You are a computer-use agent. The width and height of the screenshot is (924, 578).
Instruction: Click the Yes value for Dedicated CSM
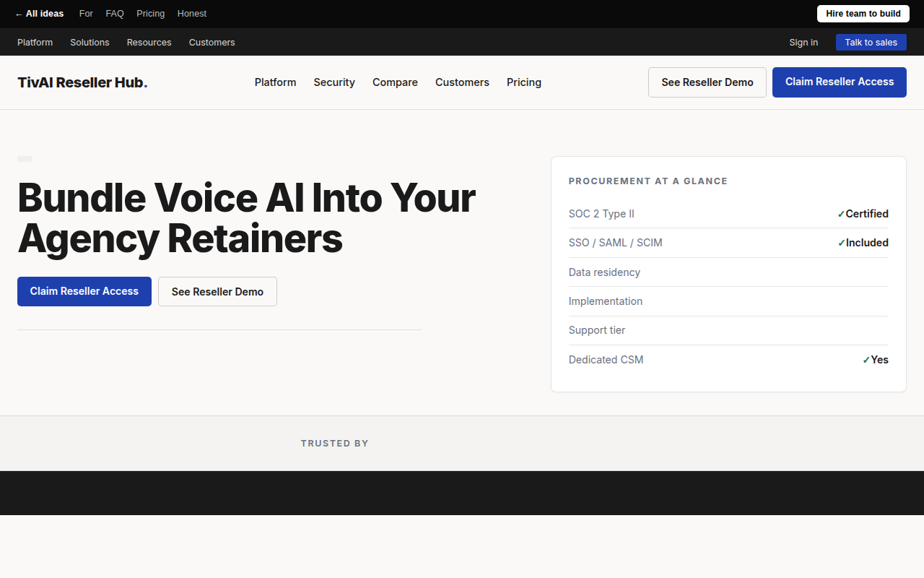pos(875,360)
